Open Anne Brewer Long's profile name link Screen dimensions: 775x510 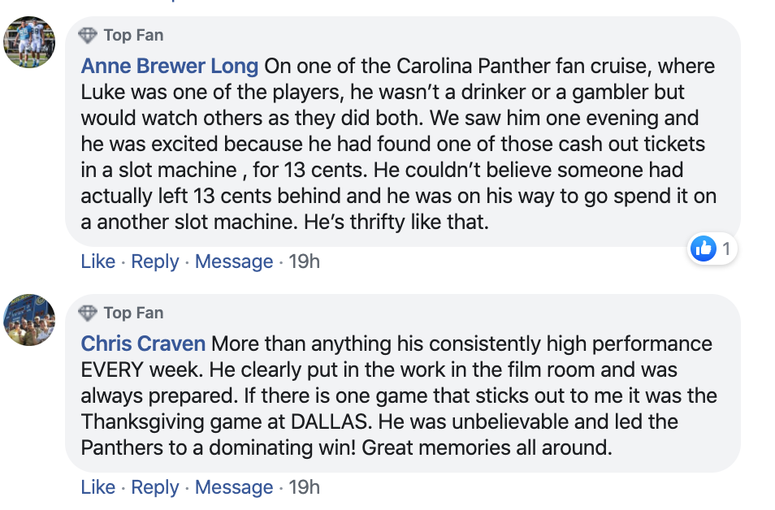coord(169,67)
